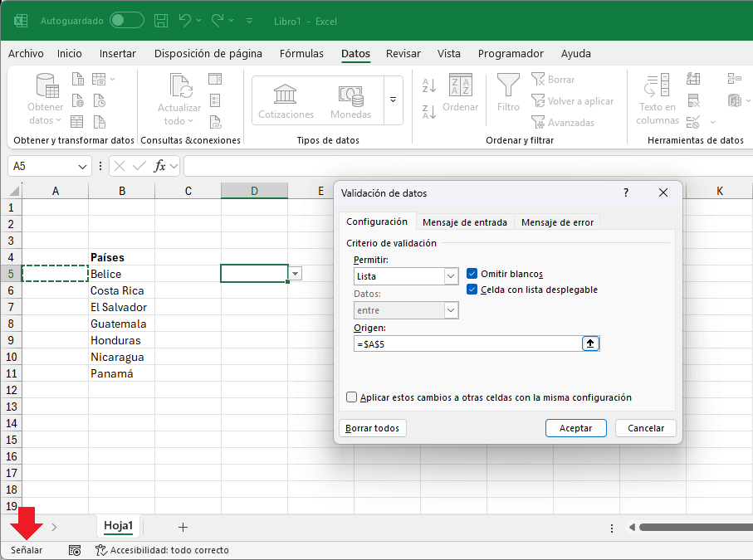This screenshot has width=753, height=560.
Task: Open the Datos entre dropdown
Action: point(451,310)
